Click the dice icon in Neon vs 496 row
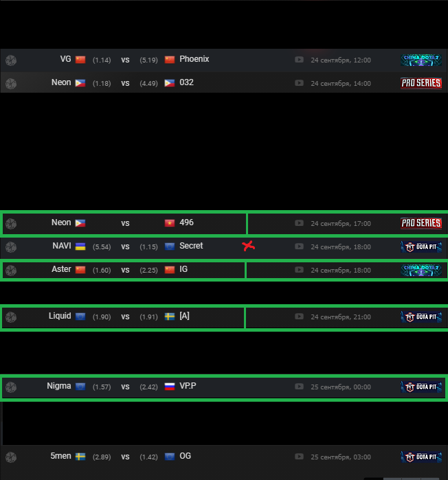 [x=11, y=224]
